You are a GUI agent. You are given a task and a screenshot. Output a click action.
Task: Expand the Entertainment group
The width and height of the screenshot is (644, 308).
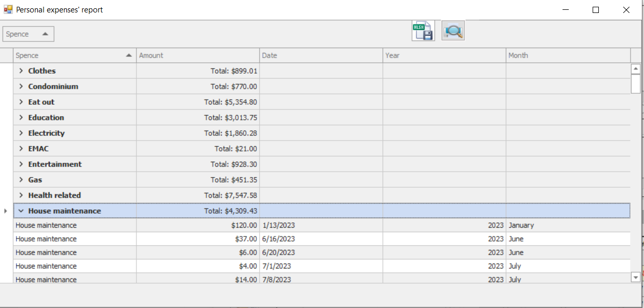coord(21,164)
